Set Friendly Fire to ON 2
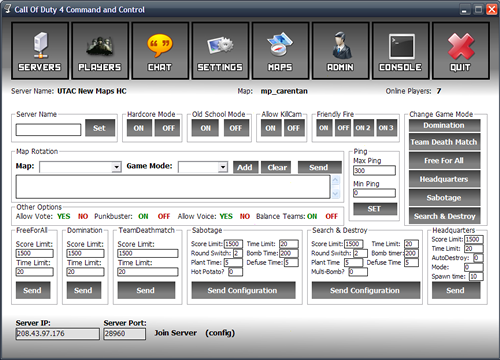 (x=363, y=128)
